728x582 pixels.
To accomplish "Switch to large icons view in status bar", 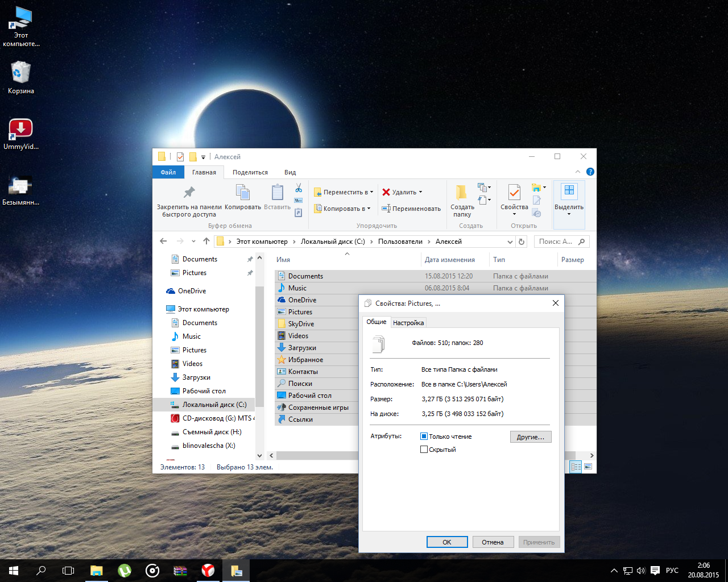I will pyautogui.click(x=588, y=467).
